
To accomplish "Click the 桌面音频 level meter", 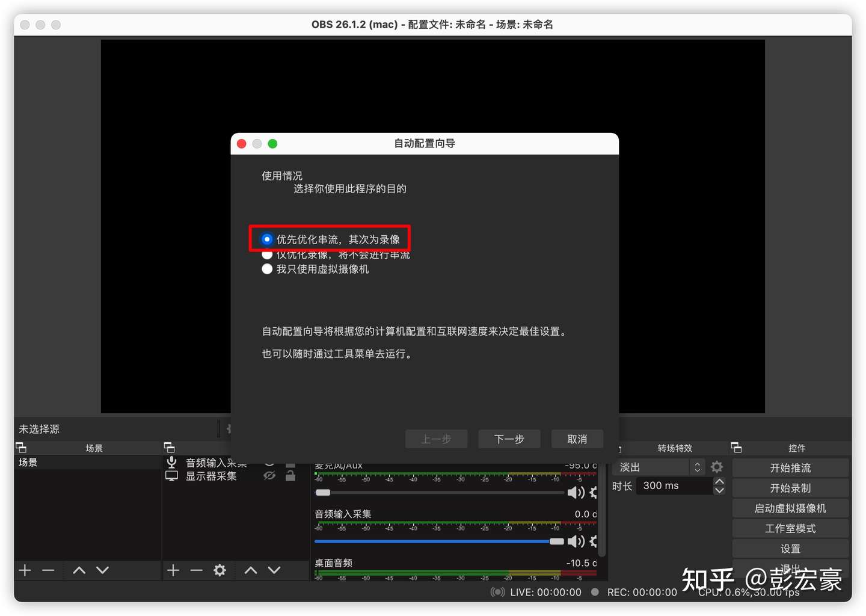I will pyautogui.click(x=455, y=574).
